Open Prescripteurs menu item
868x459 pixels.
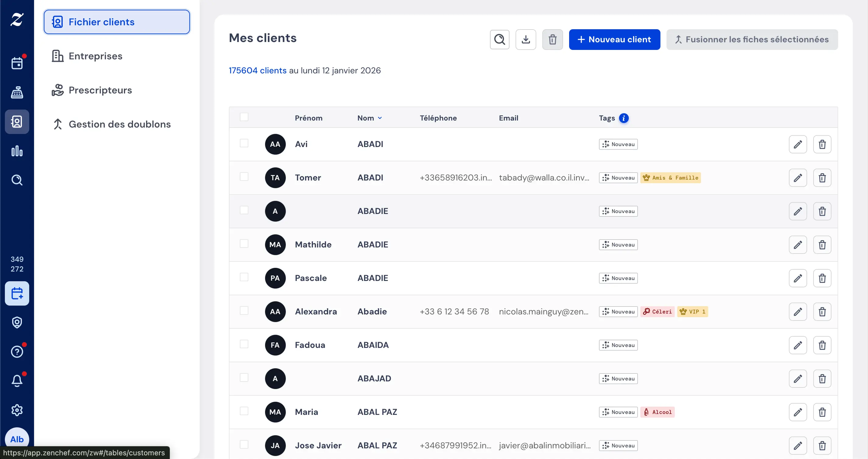point(100,90)
